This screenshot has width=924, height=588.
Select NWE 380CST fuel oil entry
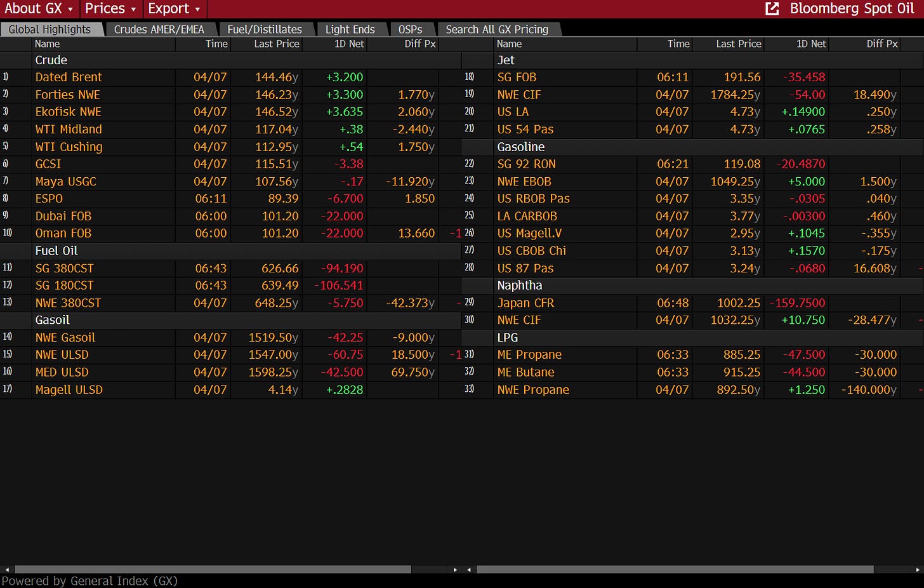(x=231, y=303)
